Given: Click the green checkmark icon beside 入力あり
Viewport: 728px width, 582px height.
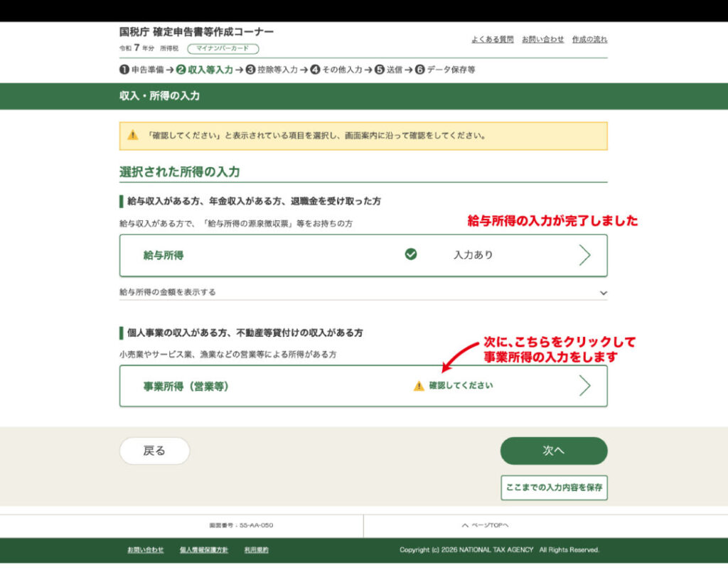Looking at the screenshot, I should 410,254.
